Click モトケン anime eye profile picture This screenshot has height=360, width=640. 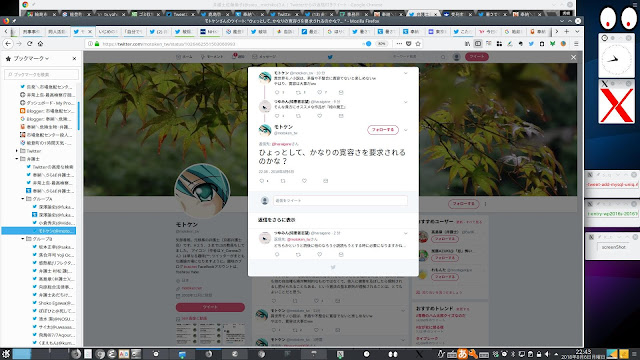tap(202, 191)
